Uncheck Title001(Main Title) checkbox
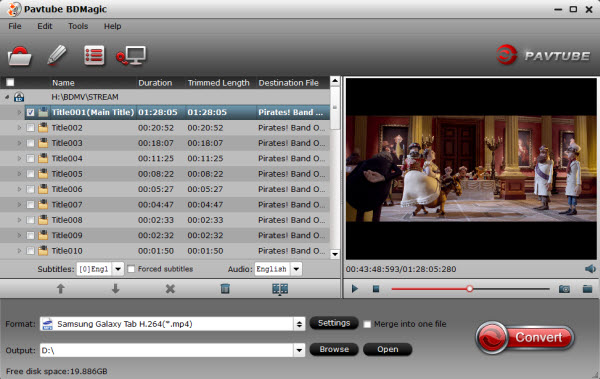The image size is (600, 379). pyautogui.click(x=31, y=112)
